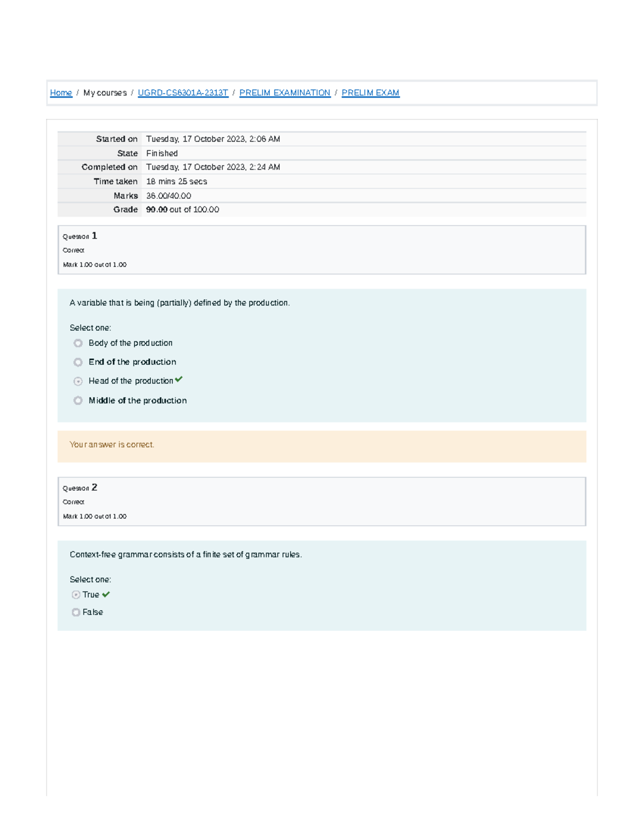Click the 'Mark 1.00 out of 1.00' text under Question 2
The height and width of the screenshot is (834, 644).
(94, 517)
